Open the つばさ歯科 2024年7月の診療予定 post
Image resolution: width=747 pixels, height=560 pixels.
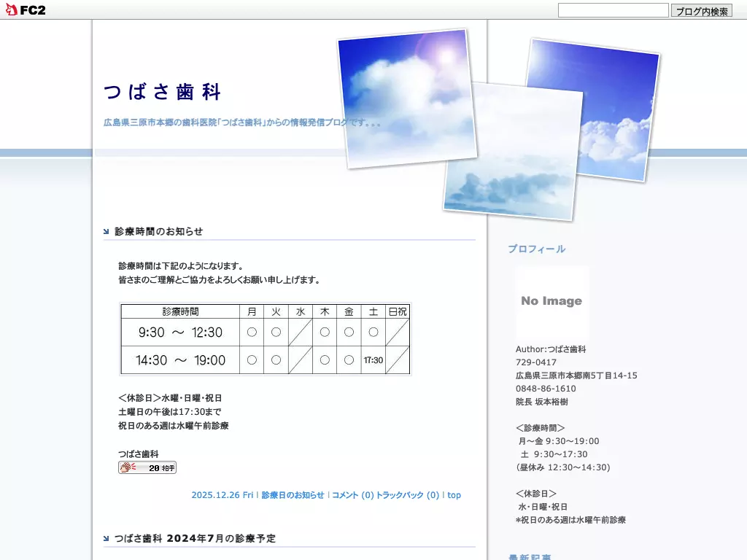[x=195, y=539]
